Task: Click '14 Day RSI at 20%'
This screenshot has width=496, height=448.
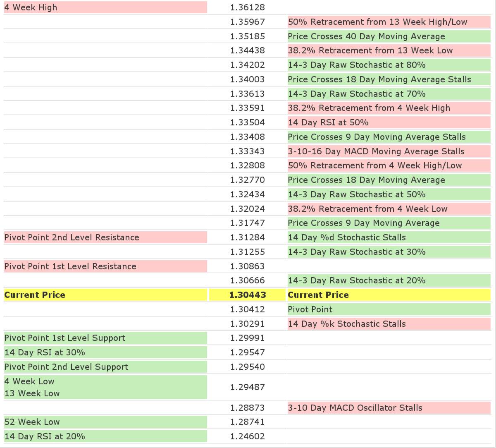Action: [45, 436]
